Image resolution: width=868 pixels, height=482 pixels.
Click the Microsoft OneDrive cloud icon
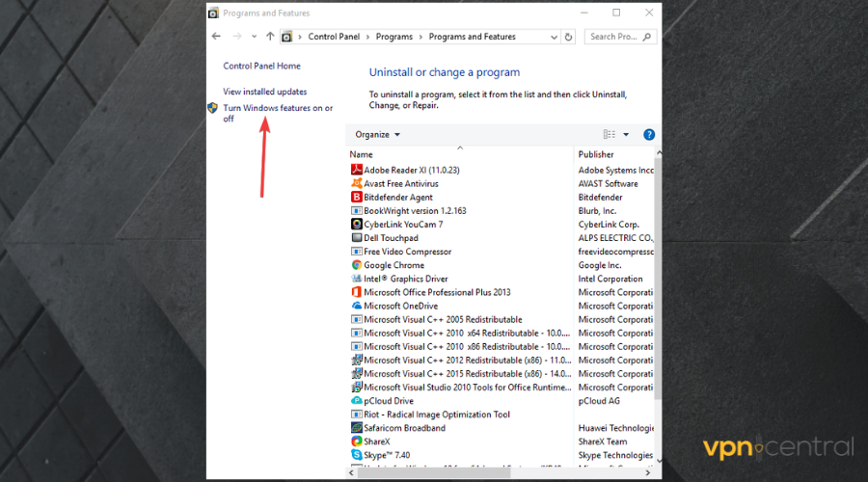(x=357, y=306)
